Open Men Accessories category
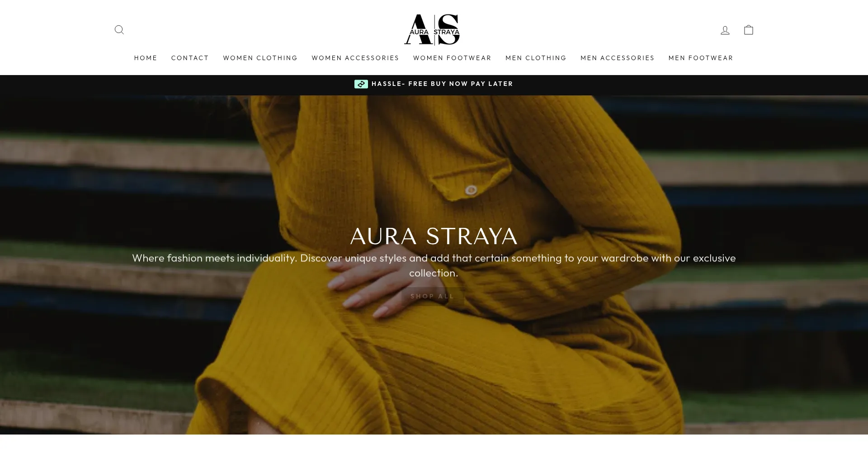The height and width of the screenshot is (449, 868). coord(618,58)
